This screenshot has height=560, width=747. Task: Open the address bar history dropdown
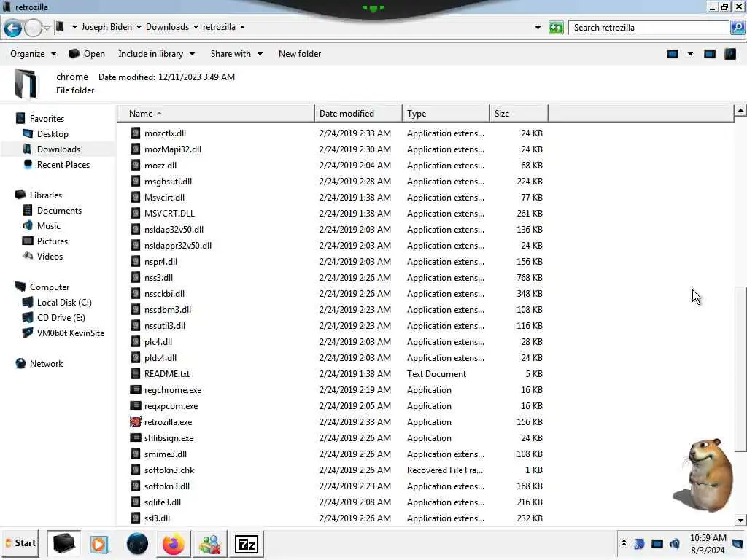(x=538, y=28)
